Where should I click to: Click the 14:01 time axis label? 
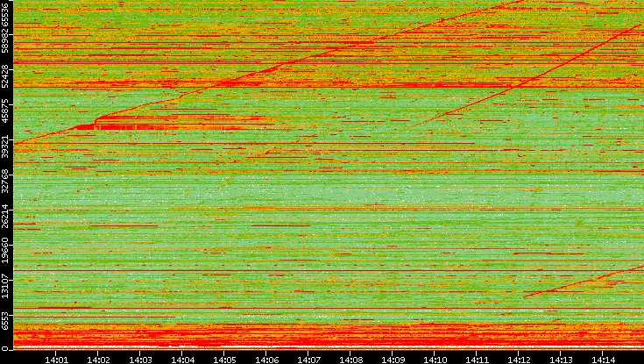coord(57,359)
